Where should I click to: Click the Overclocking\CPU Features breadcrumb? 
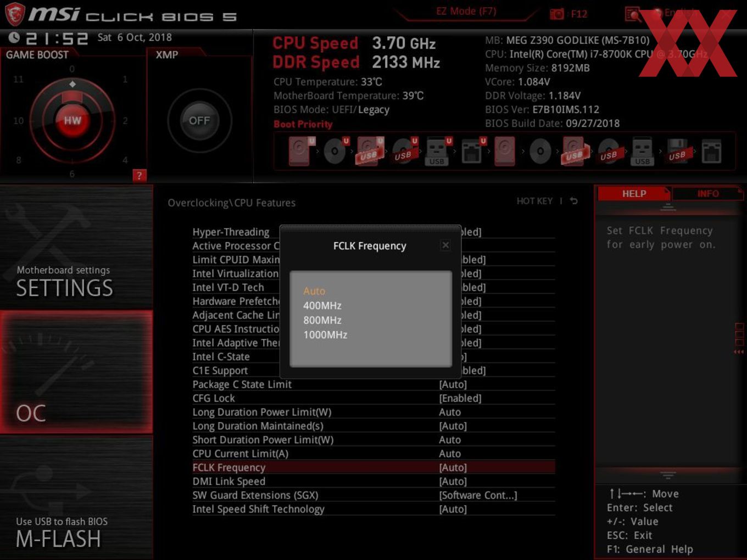click(x=231, y=203)
